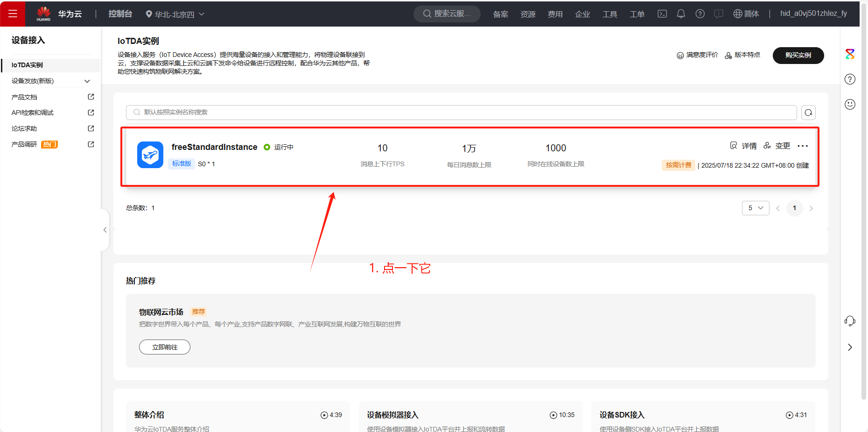Click the right rail smiley feedback icon
Image resolution: width=868 pixels, height=432 pixels.
(x=850, y=104)
